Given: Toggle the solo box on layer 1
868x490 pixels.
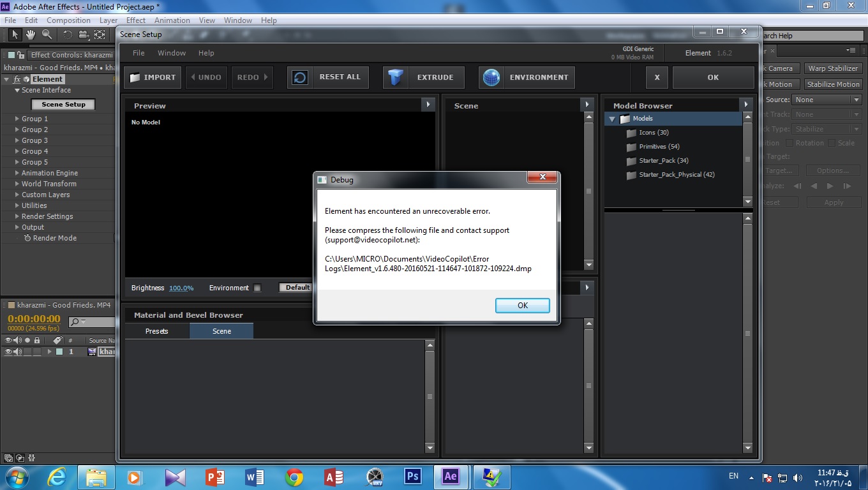Looking at the screenshot, I should pos(27,352).
